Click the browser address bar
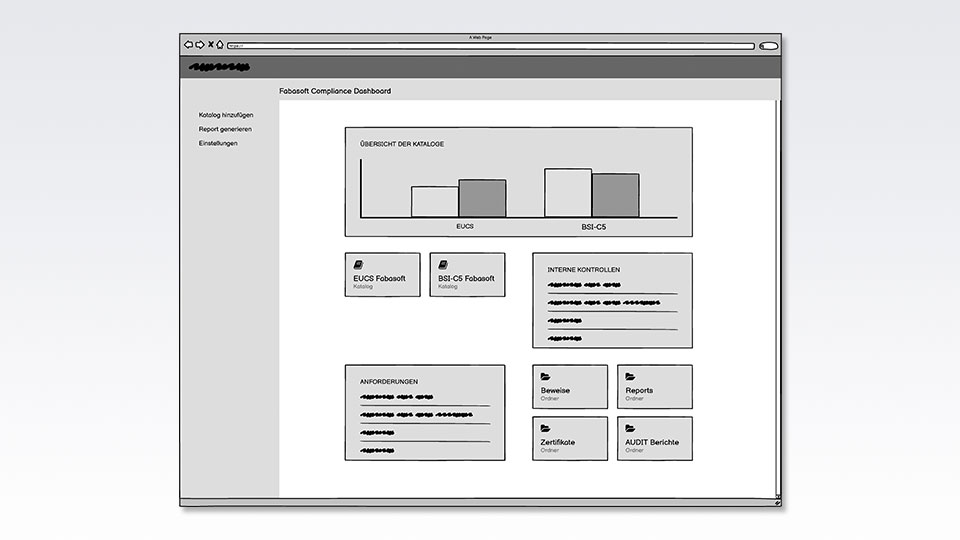The height and width of the screenshot is (540, 960). [x=490, y=46]
